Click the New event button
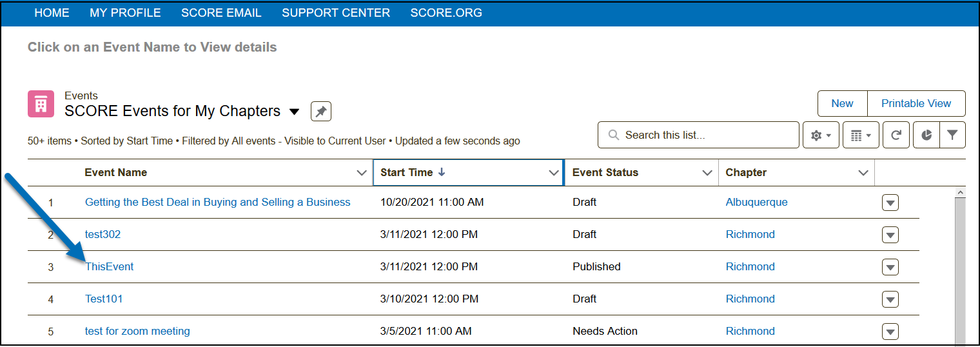The image size is (980, 347). click(842, 103)
